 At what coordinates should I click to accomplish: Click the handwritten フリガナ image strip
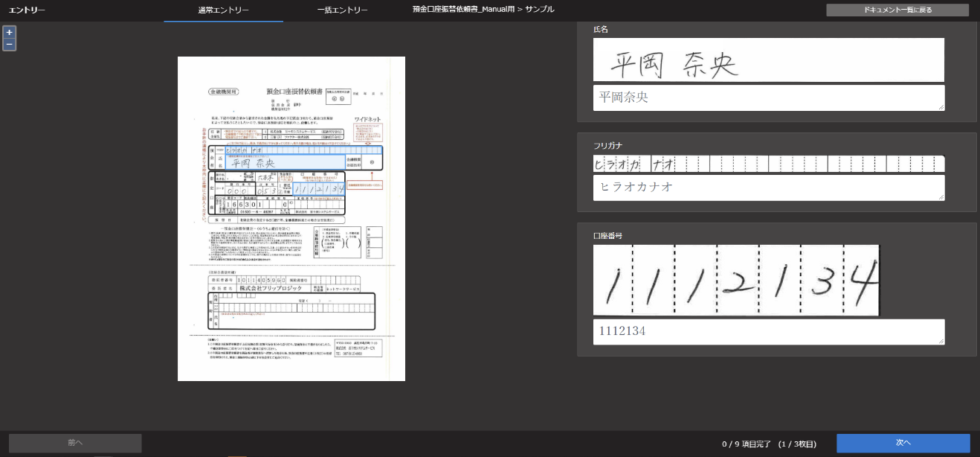click(x=768, y=164)
